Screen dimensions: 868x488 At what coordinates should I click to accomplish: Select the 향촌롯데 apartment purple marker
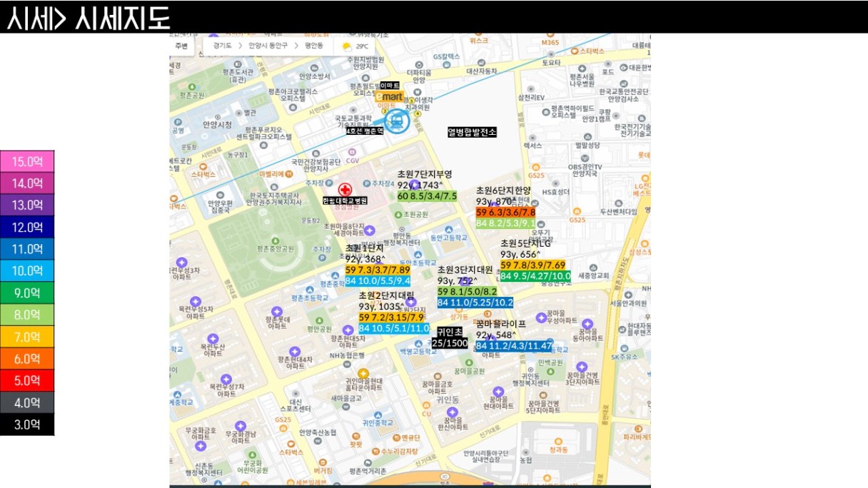point(277,313)
